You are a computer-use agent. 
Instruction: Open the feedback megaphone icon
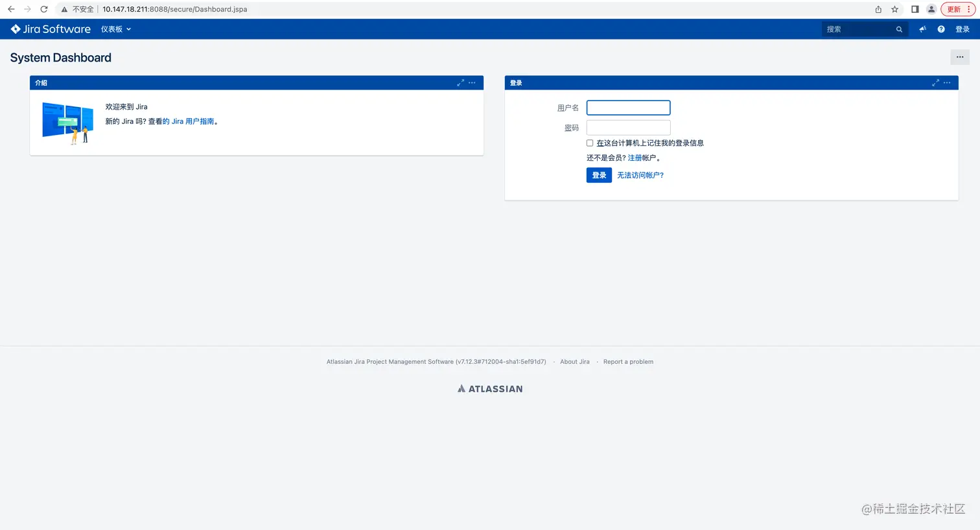pos(922,29)
